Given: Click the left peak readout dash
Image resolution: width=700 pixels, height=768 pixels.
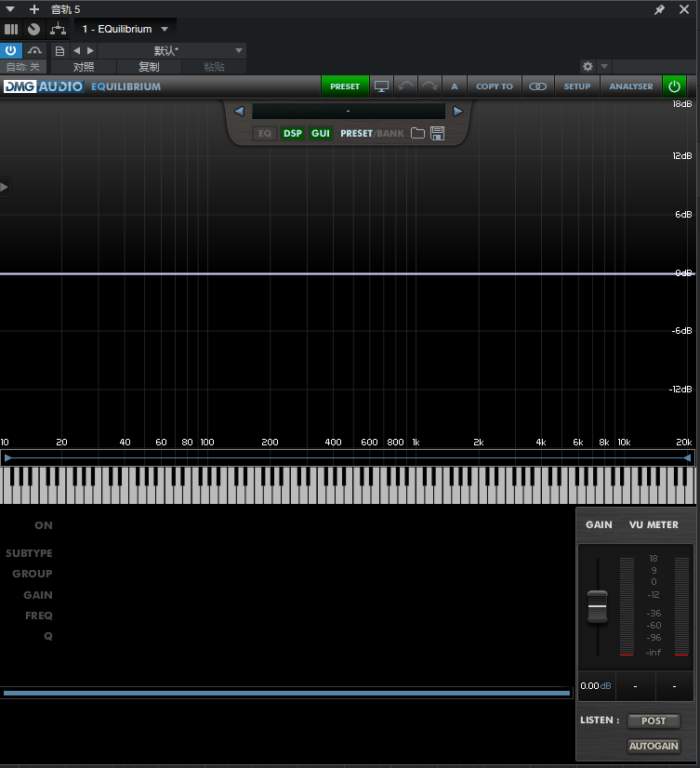Looking at the screenshot, I should (635, 686).
